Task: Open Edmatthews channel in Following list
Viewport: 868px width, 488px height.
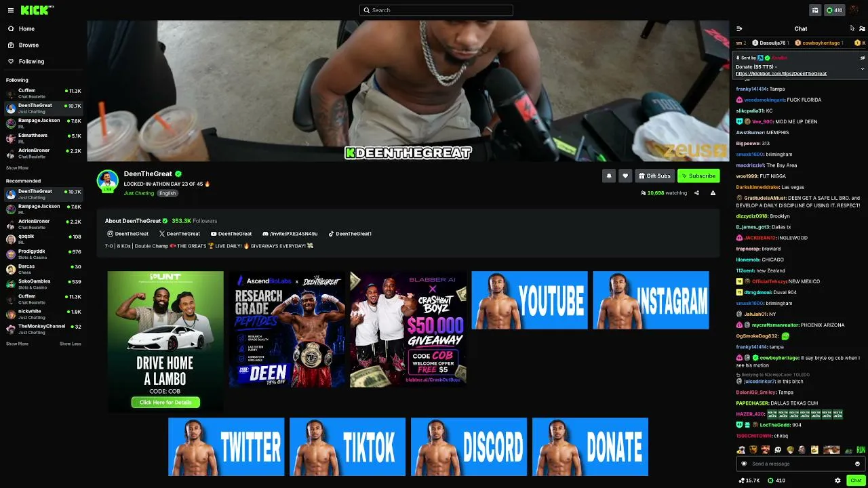Action: click(43, 138)
